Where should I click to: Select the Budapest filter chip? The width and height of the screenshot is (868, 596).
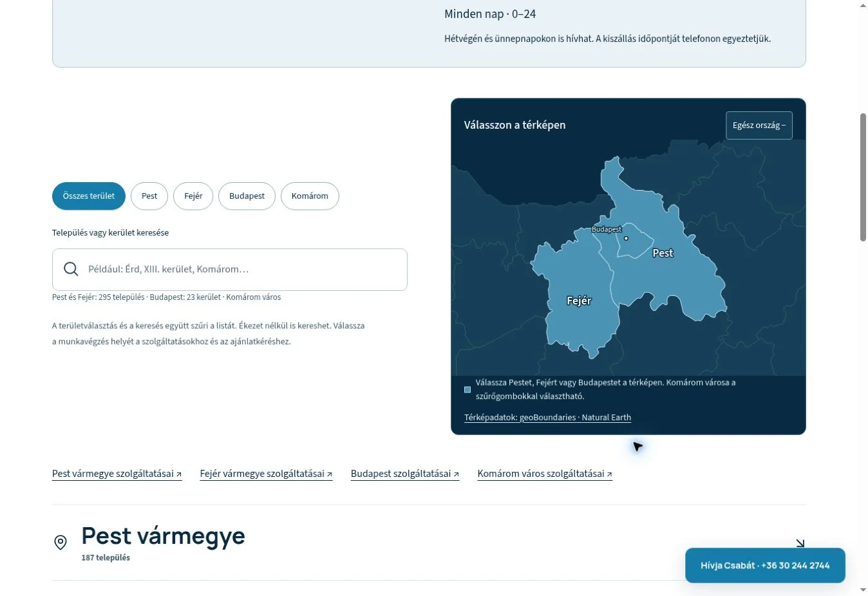click(x=247, y=196)
